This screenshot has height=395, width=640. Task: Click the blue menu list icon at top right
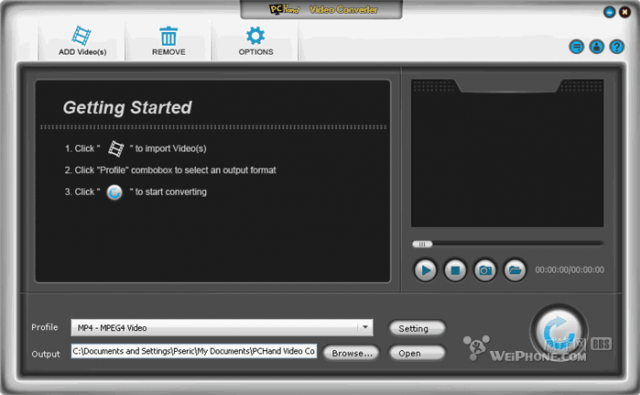pyautogui.click(x=576, y=47)
